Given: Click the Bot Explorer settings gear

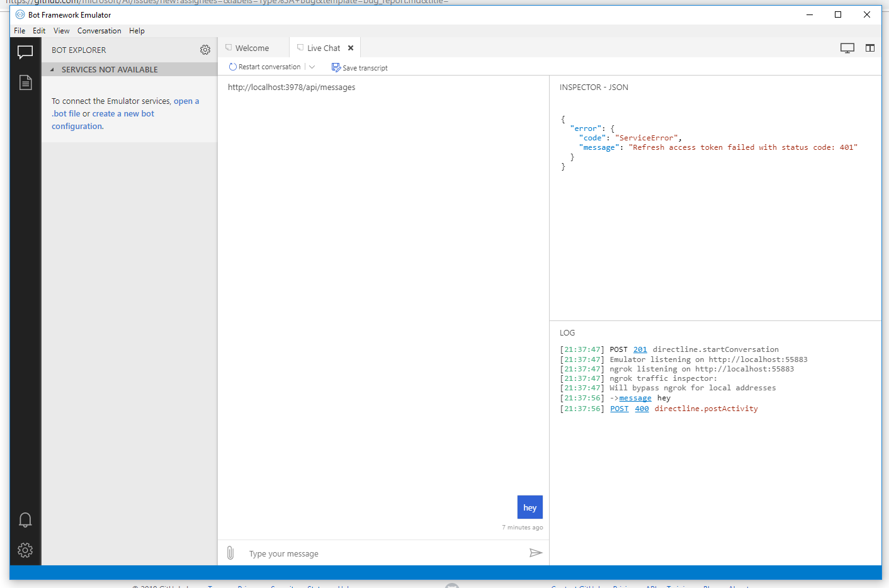Looking at the screenshot, I should tap(205, 50).
